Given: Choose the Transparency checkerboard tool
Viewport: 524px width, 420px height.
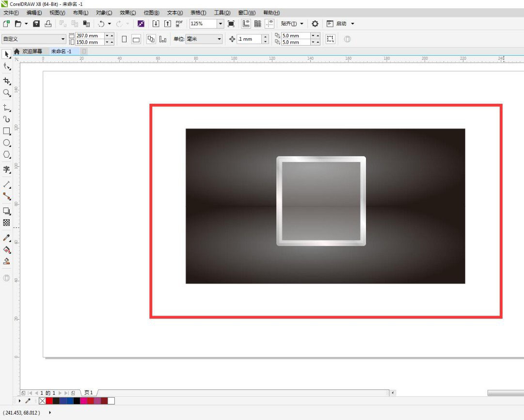Looking at the screenshot, I should click(x=7, y=223).
